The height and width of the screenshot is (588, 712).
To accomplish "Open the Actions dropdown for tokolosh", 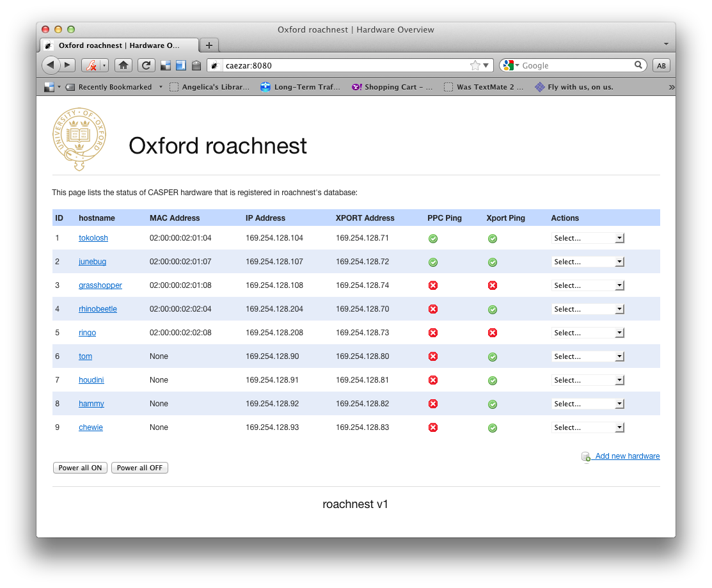I will (x=587, y=238).
